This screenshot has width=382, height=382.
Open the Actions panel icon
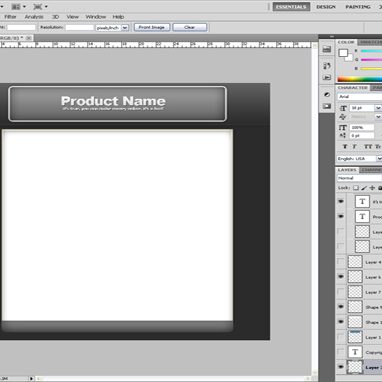327,77
